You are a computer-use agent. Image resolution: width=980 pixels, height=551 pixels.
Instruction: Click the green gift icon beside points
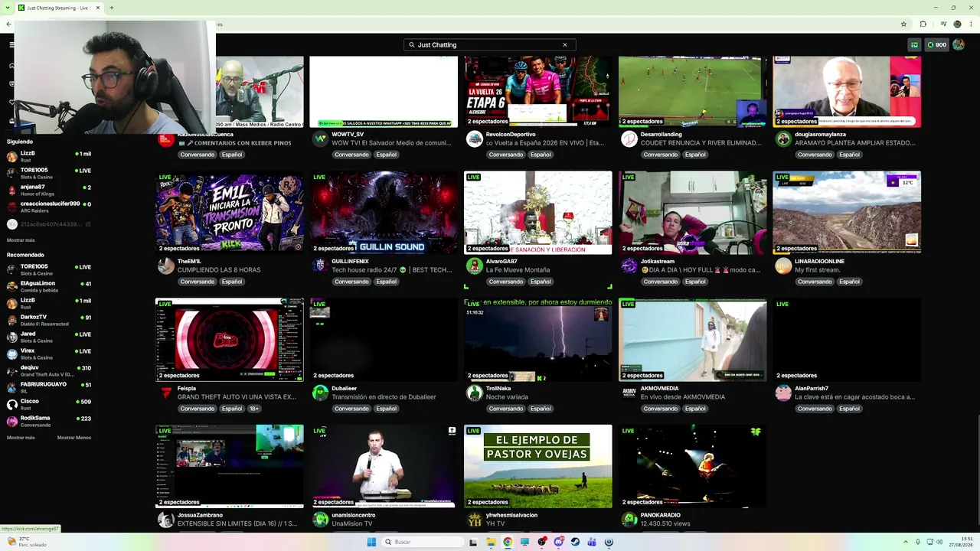pos(914,44)
